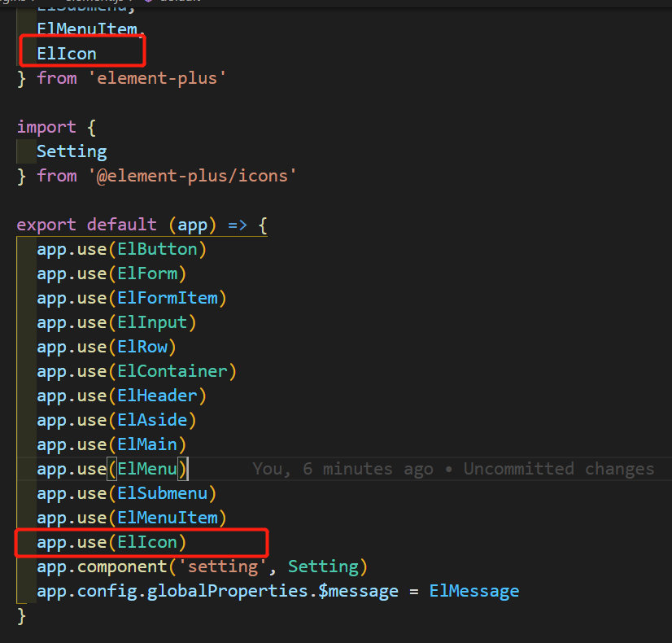Click the app.use(ElContainer) line
The width and height of the screenshot is (672, 643).
137,371
